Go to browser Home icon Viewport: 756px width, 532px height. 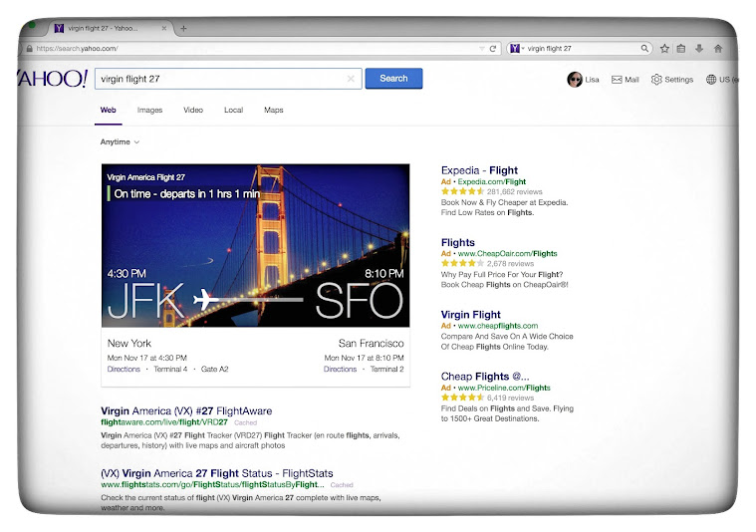click(x=718, y=48)
